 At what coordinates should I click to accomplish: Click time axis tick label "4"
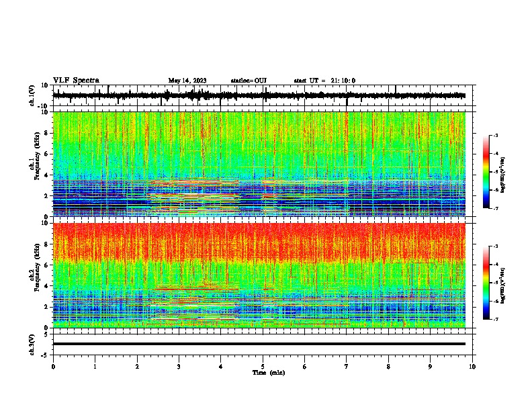tap(221, 367)
